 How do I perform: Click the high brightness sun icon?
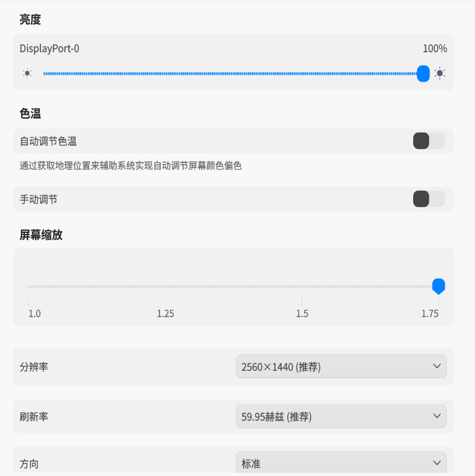440,74
